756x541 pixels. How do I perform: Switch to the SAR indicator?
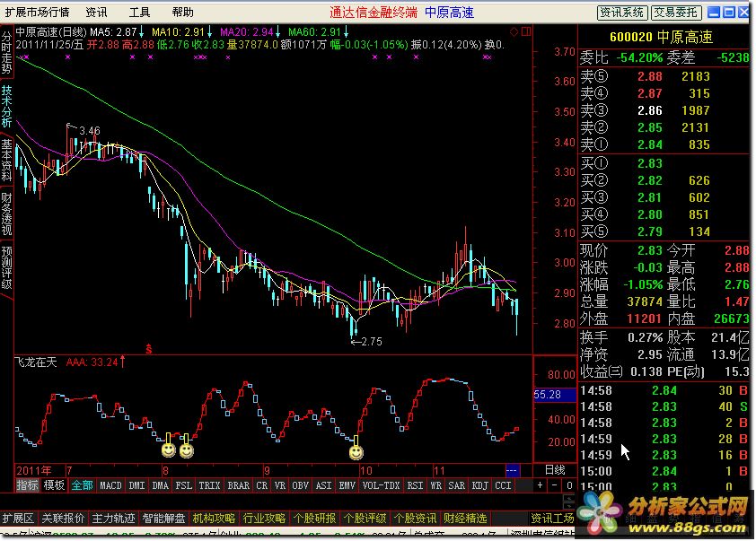point(457,485)
